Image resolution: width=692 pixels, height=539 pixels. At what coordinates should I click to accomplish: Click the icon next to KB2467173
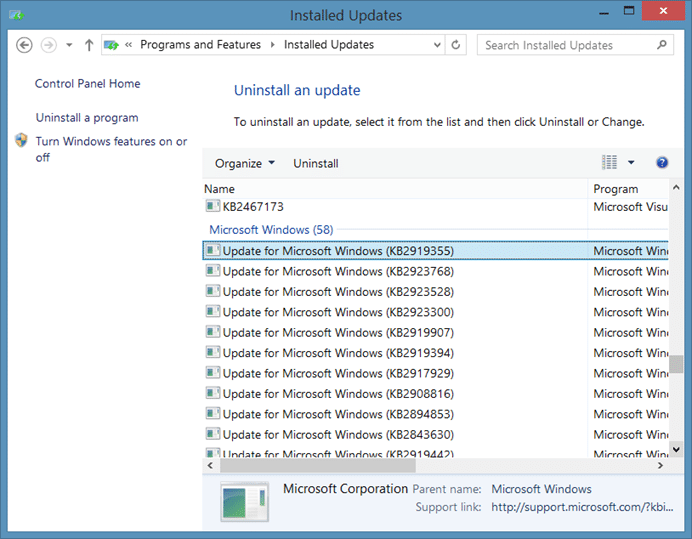[213, 206]
